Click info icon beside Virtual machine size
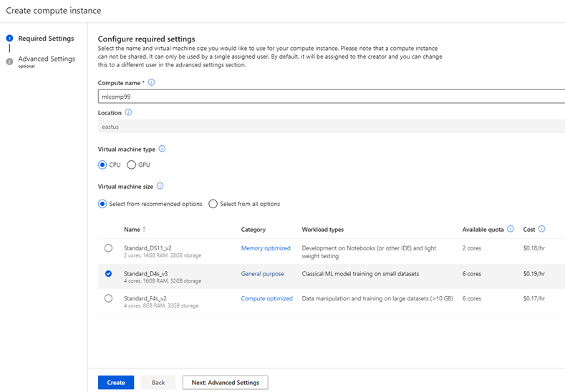This screenshot has width=565, height=392. (160, 186)
